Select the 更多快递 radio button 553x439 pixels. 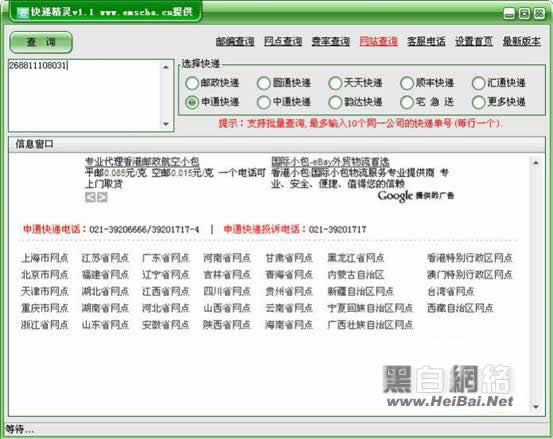click(x=479, y=102)
